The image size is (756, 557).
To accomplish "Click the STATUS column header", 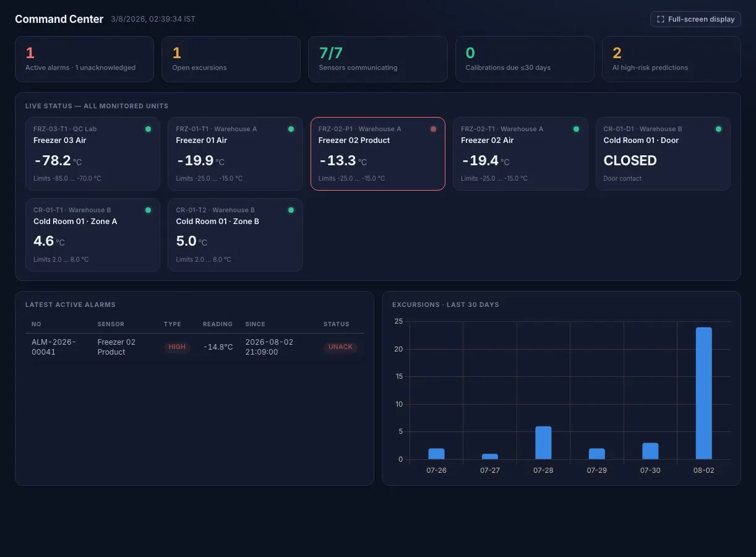I will pyautogui.click(x=337, y=324).
